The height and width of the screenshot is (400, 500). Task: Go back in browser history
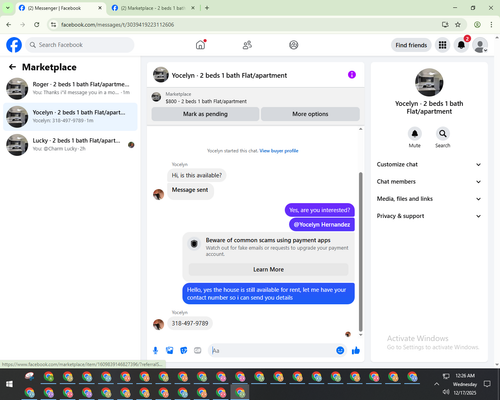coord(9,25)
